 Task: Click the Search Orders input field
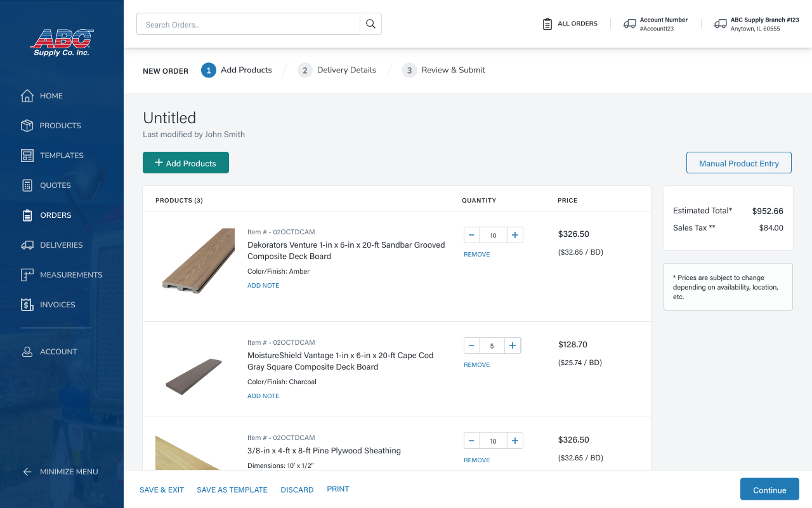coord(248,24)
